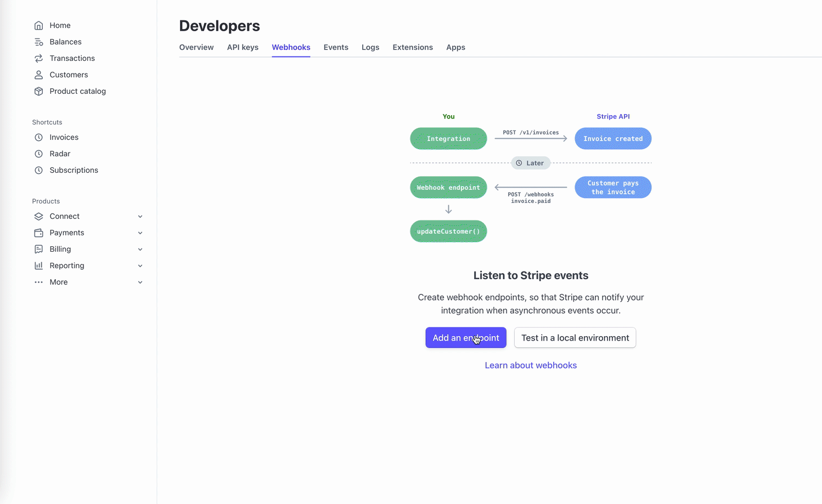Screen dimensions: 822x504
Task: Click the More label under Products
Action: click(x=58, y=282)
